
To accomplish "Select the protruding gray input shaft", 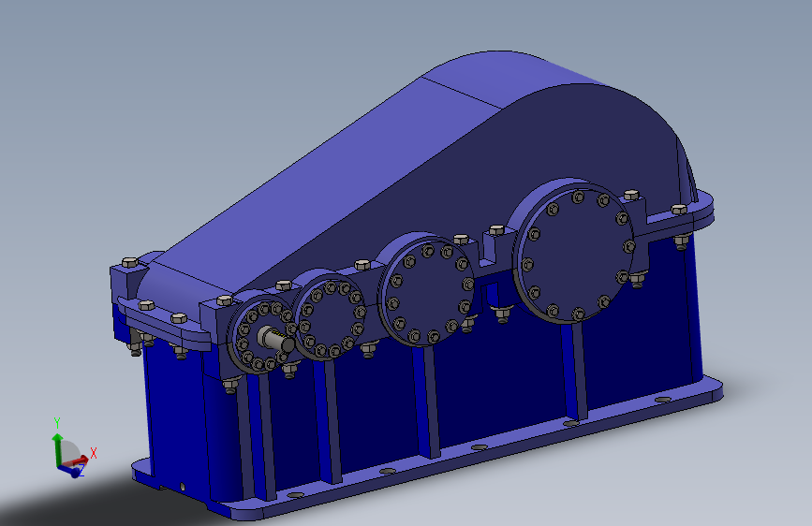I will 276,340.
